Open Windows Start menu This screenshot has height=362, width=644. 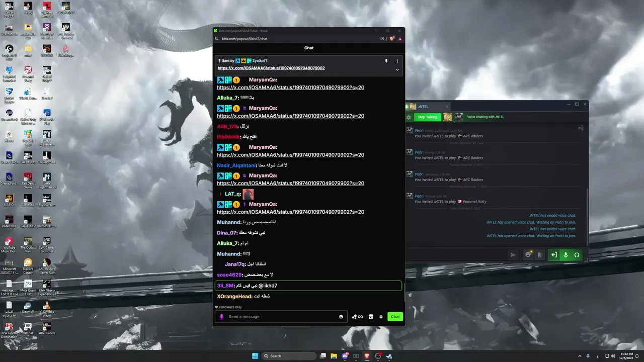(x=255, y=356)
